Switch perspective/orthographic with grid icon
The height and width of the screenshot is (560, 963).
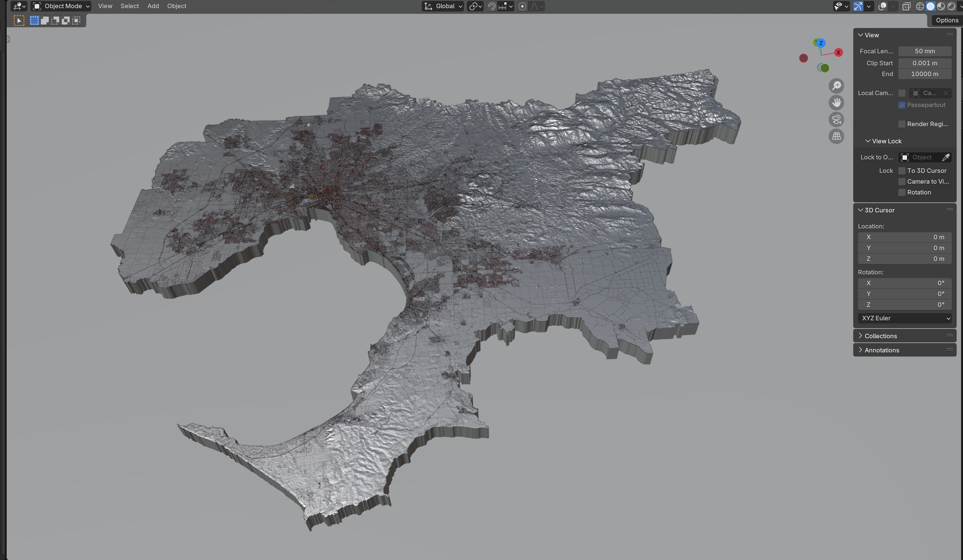click(x=836, y=136)
